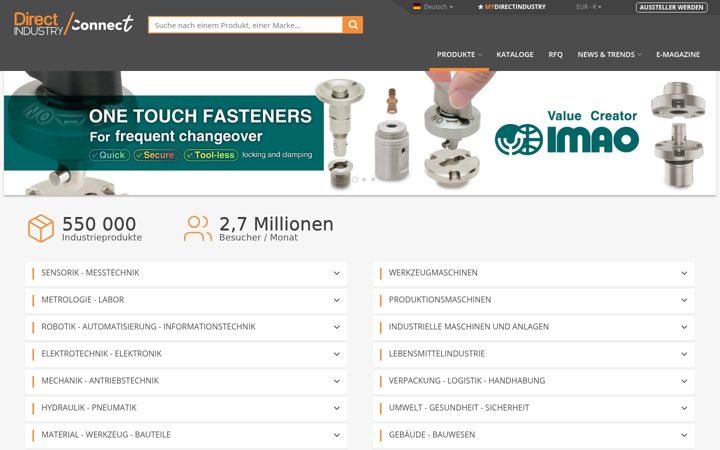Expand Verpackung - Logistik - Handhabung chevron

point(684,381)
